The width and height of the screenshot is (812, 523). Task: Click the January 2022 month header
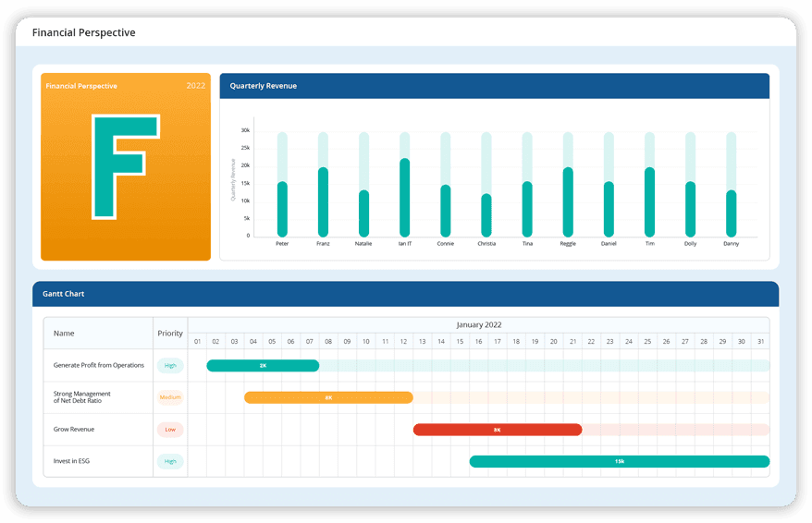tap(478, 324)
